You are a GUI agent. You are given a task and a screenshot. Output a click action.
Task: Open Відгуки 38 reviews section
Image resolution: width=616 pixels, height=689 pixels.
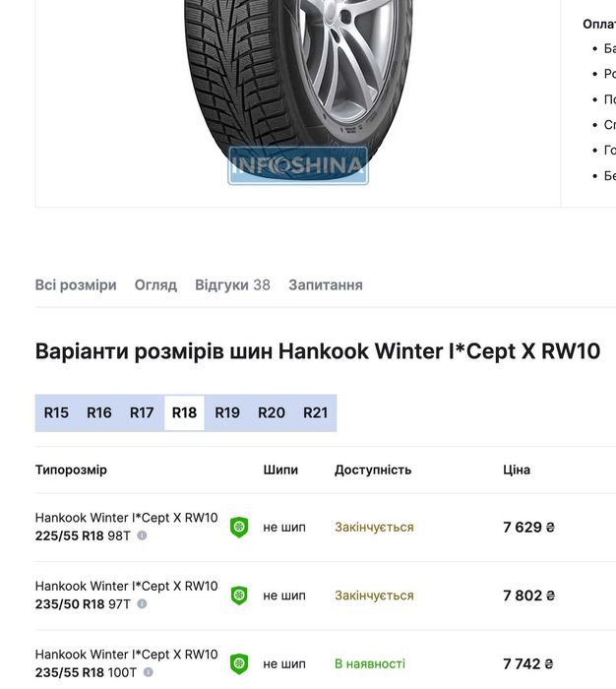pyautogui.click(x=232, y=285)
